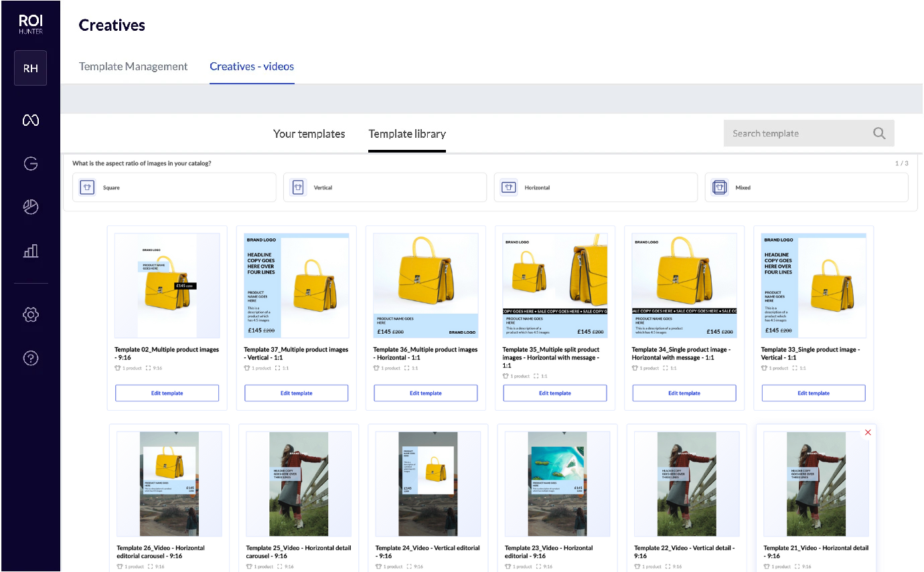
Task: Edit template for Template 34
Action: tap(684, 393)
